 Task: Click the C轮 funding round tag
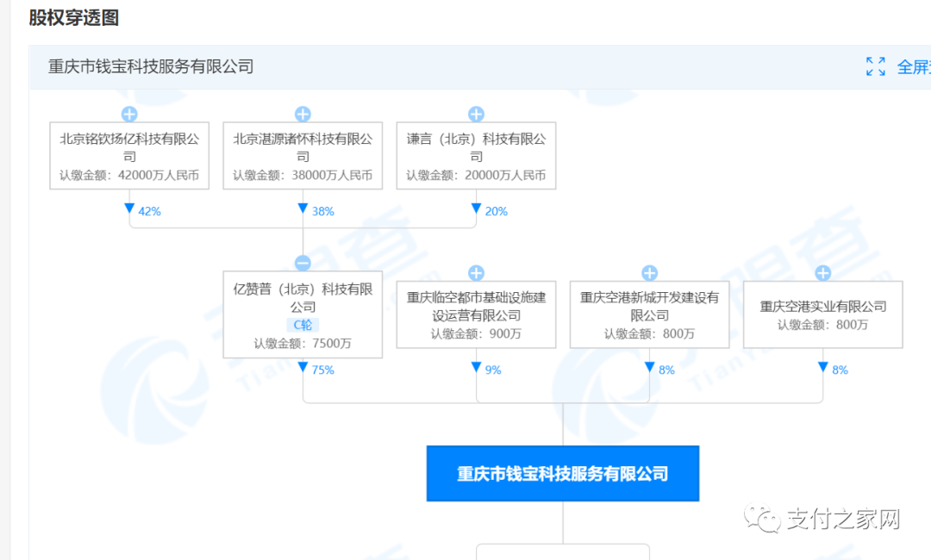pyautogui.click(x=303, y=325)
